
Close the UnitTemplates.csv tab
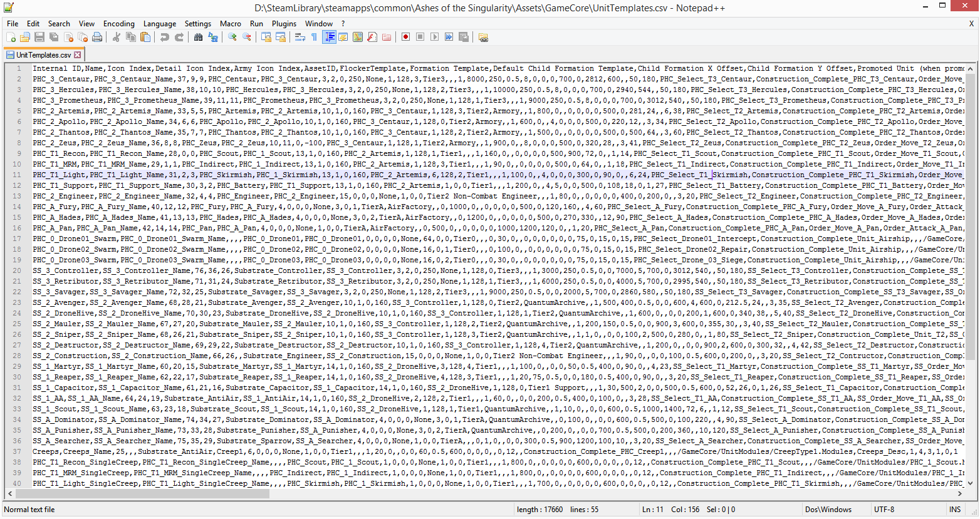click(78, 55)
